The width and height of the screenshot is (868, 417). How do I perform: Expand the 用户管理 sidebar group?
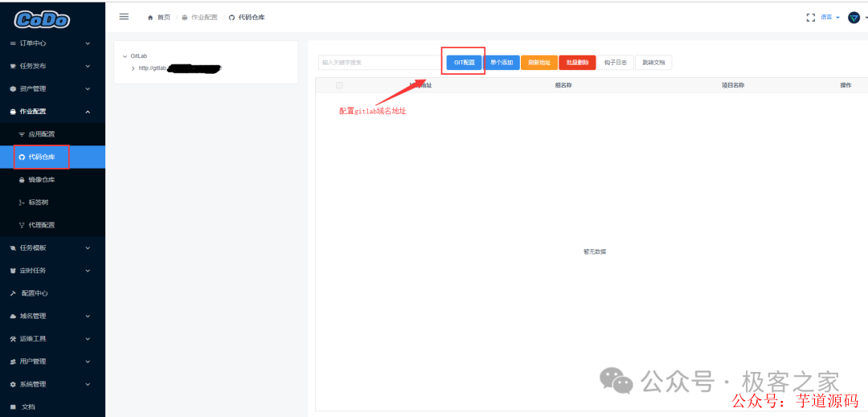(88, 362)
